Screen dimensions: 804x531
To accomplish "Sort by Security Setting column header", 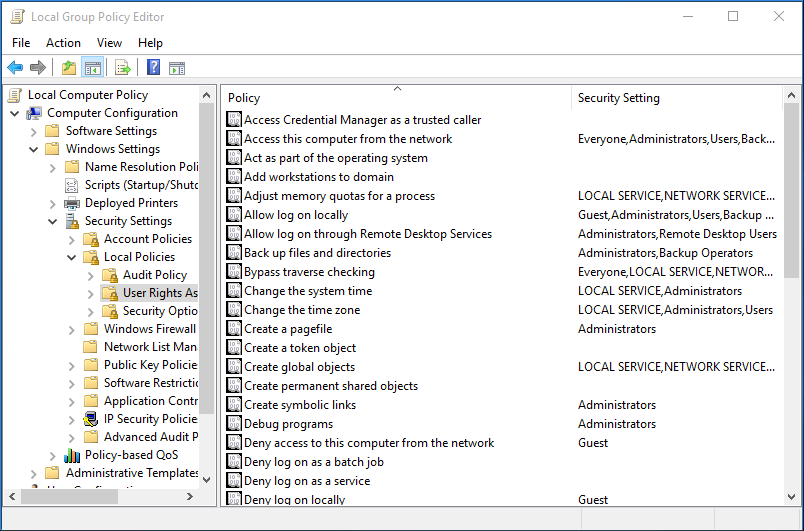I will [619, 98].
